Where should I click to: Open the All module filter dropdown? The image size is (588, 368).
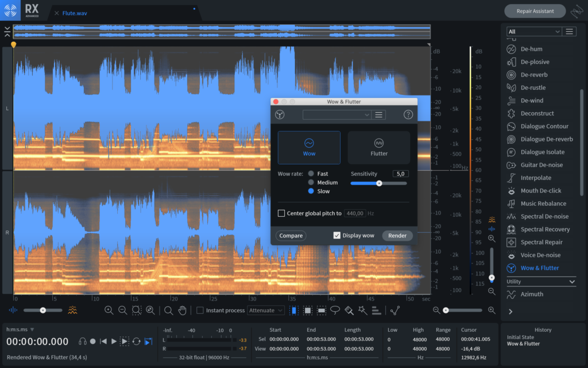click(533, 32)
